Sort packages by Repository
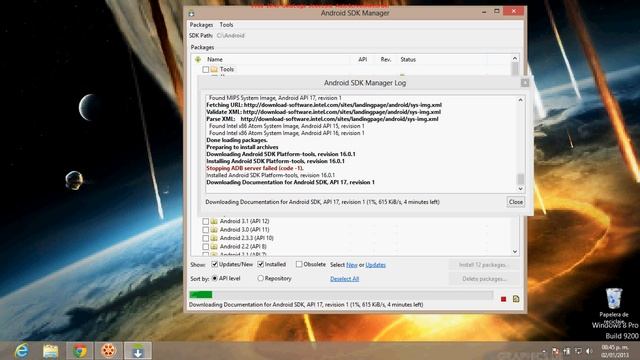 260,278
